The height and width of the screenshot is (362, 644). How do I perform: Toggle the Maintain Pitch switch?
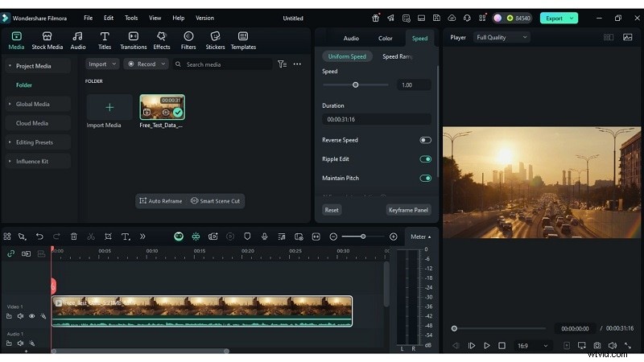coord(425,178)
